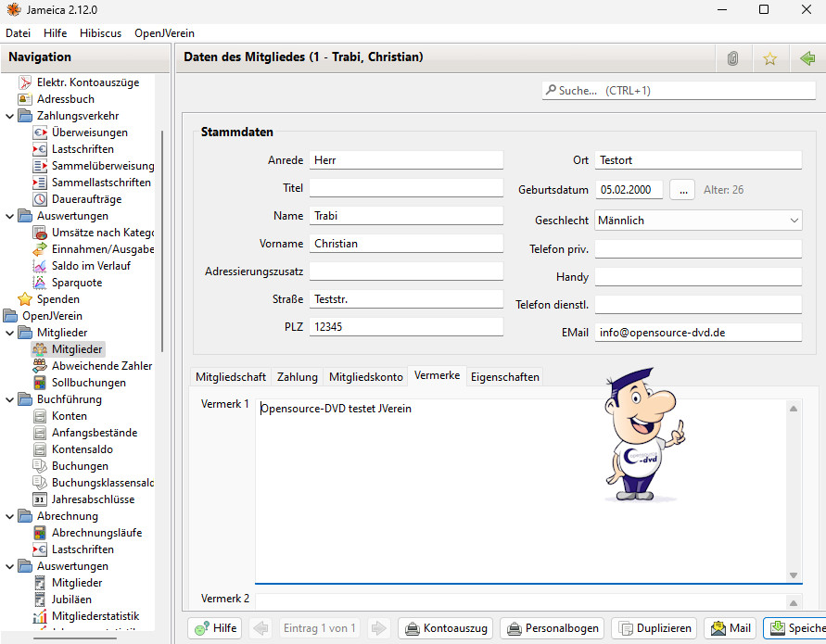Click the Duplizieren button
Screen dimensions: 826x644
click(654, 628)
